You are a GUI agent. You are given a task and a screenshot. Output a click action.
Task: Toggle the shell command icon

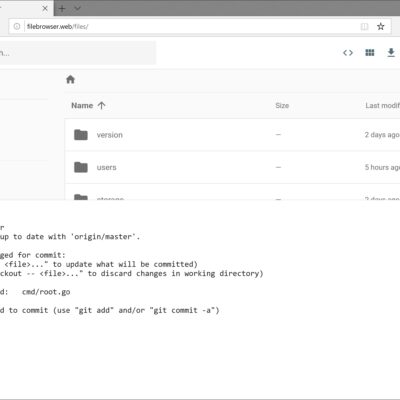[348, 53]
